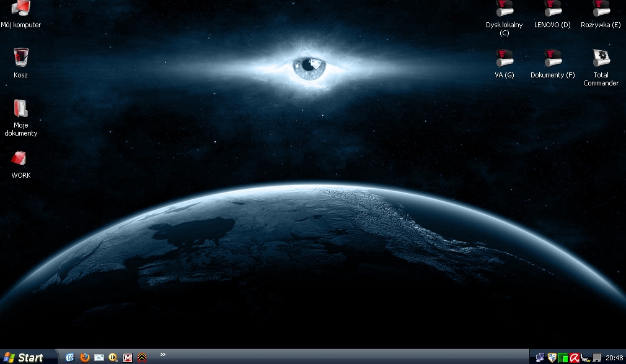Click the safely remove hardware tray icon
Image resolution: width=626 pixels, height=364 pixels.
tap(586, 358)
